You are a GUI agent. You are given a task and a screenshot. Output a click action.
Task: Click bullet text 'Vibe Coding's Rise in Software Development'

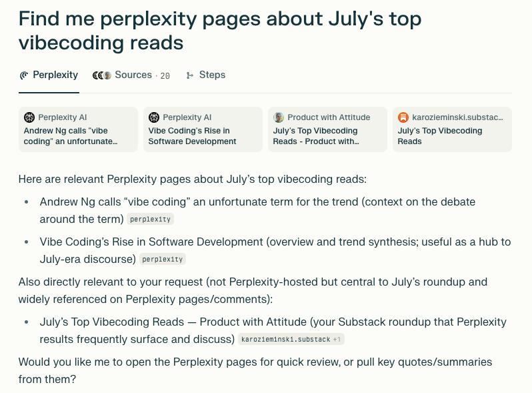coord(275,251)
